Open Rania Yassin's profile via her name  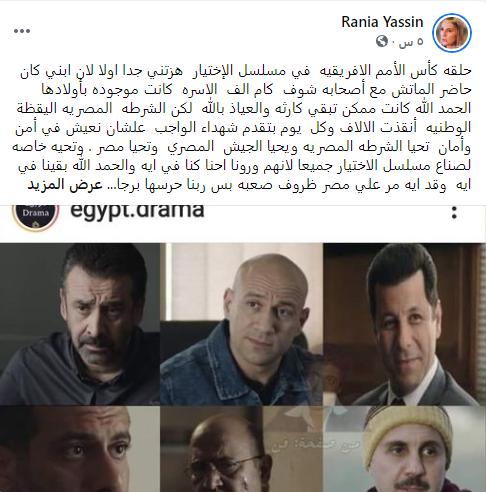(x=382, y=22)
